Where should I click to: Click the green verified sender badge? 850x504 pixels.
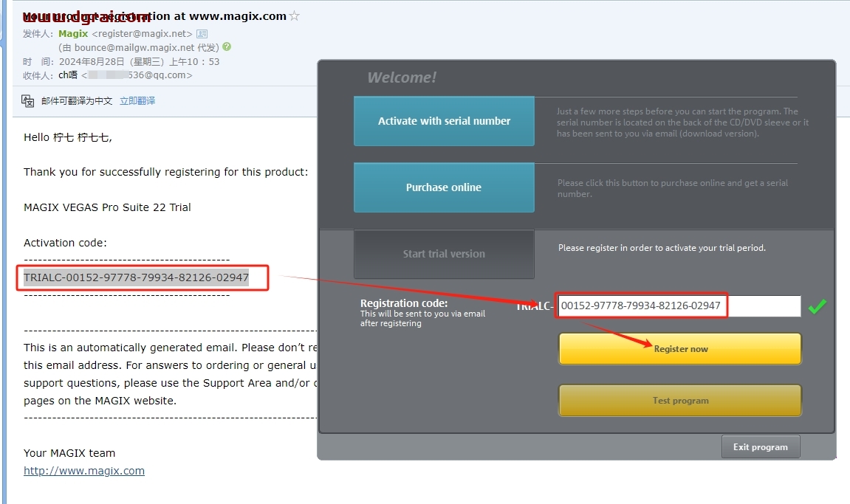tap(227, 46)
